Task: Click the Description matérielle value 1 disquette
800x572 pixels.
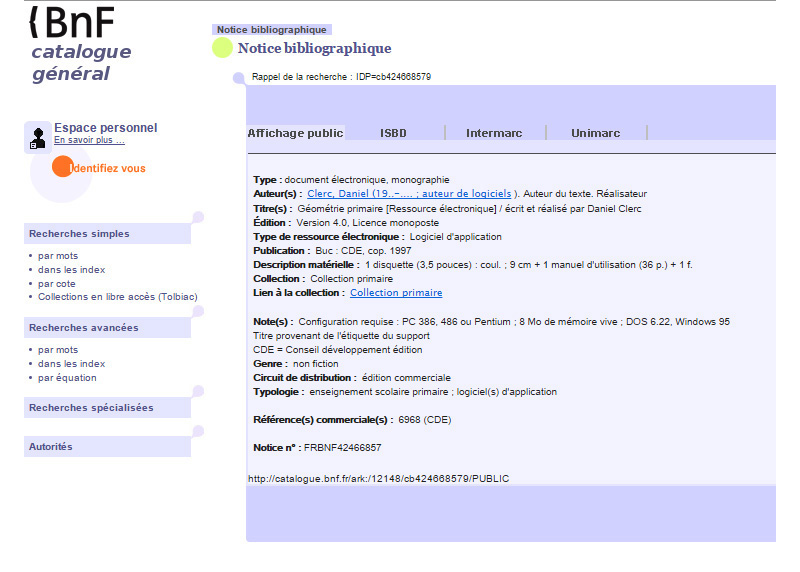Action: (529, 265)
